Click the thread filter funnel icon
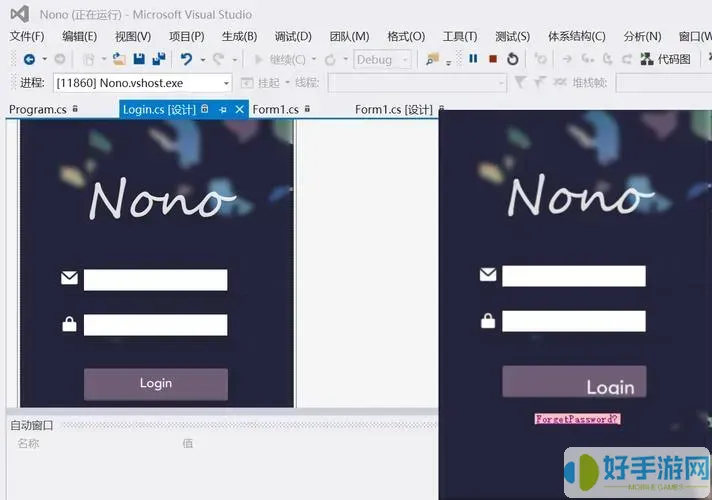This screenshot has width=712, height=500. [520, 82]
